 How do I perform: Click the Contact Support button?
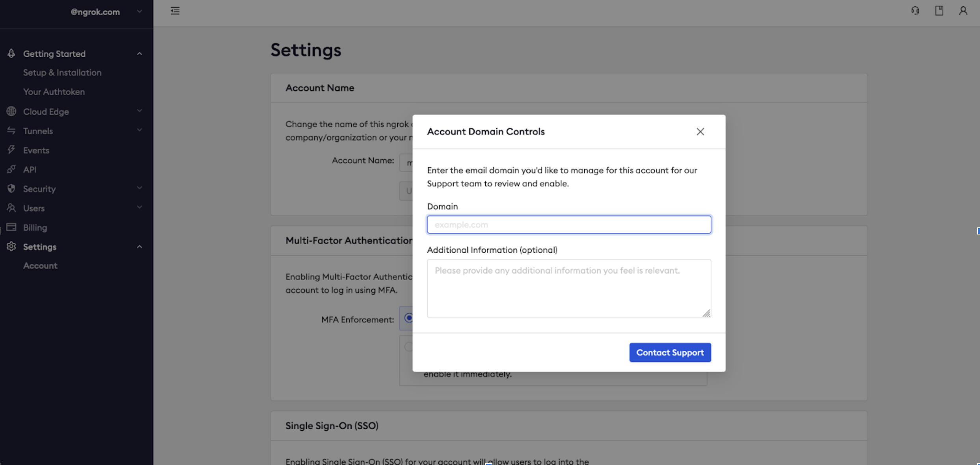point(670,352)
